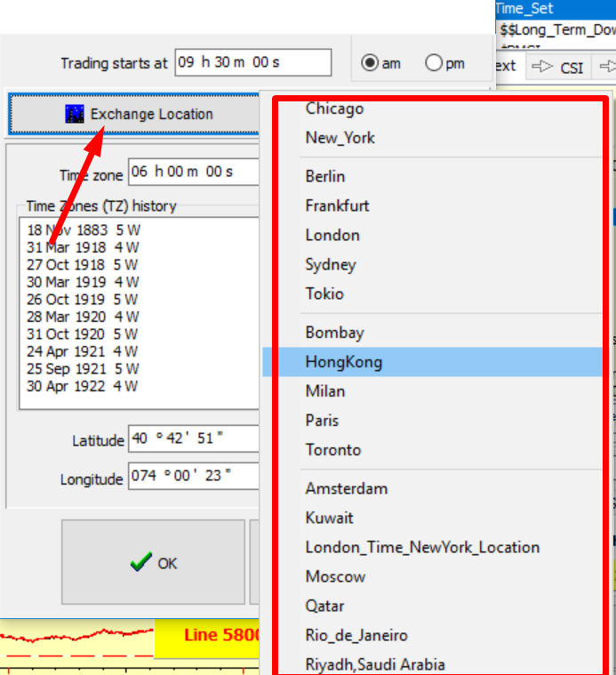Select Time_Set item in the list
This screenshot has width=616, height=675.
coord(524,8)
